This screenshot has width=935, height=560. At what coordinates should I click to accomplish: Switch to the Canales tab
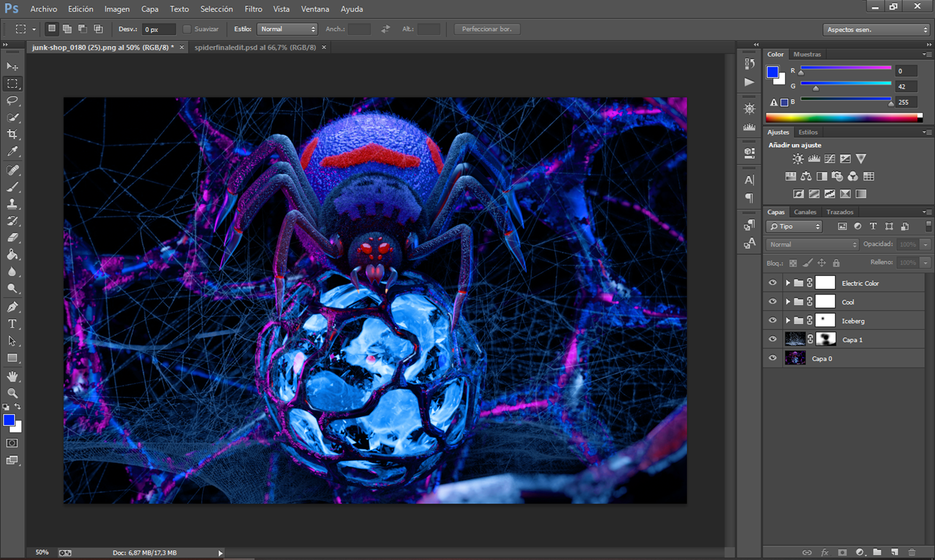[x=805, y=212]
